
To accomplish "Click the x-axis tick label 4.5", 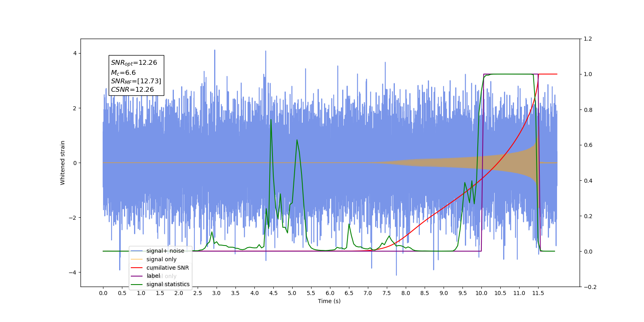I will point(273,293).
